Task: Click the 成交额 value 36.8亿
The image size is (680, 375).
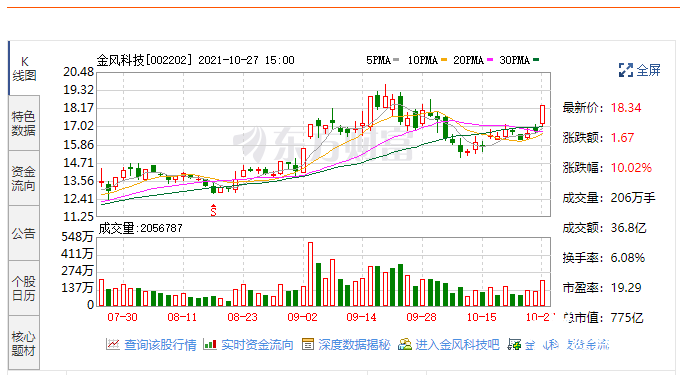Action: 628,228
